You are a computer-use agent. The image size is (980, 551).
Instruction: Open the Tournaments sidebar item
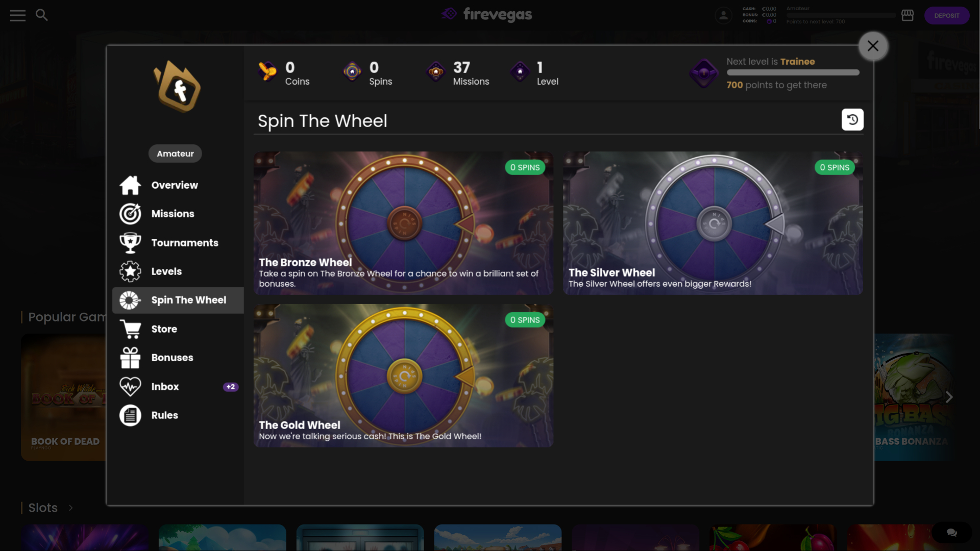tap(184, 243)
